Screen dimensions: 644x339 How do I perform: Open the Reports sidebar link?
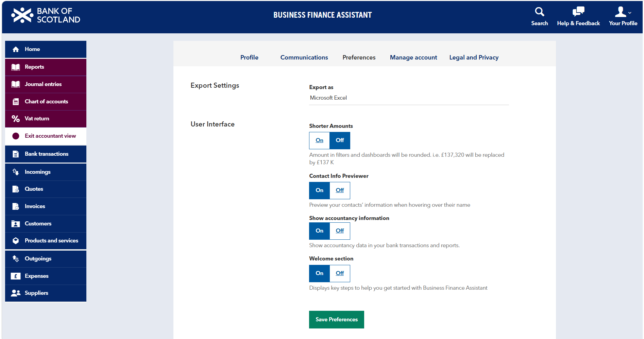point(46,67)
